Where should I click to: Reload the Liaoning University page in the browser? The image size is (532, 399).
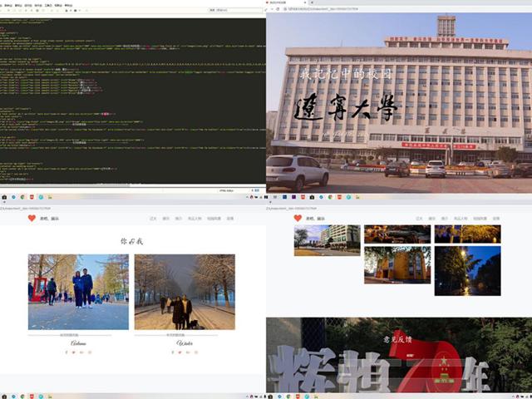(278, 9)
